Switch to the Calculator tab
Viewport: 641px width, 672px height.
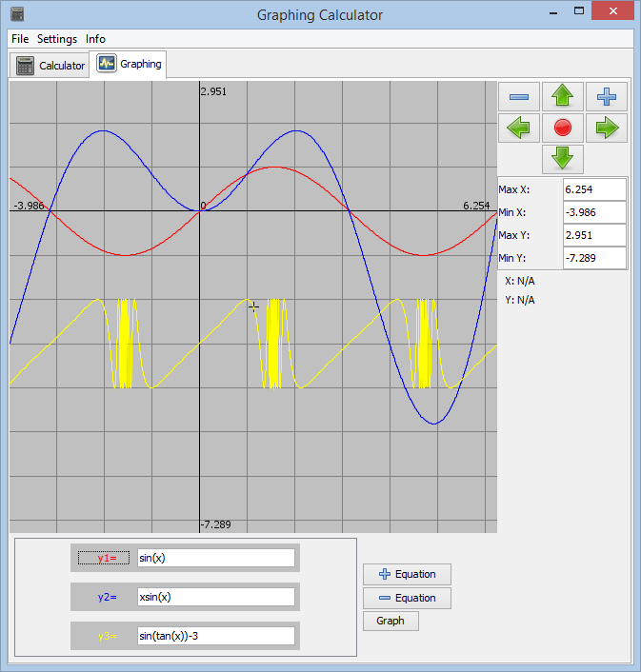[51, 66]
